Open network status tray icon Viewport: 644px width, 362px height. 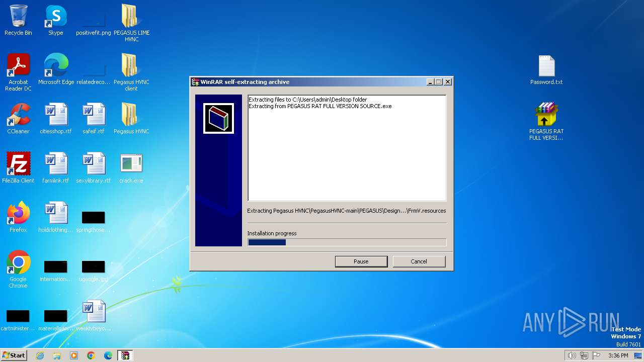tap(584, 355)
